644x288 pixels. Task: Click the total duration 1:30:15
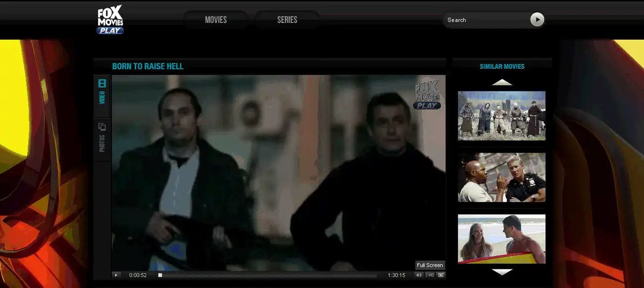(396, 275)
